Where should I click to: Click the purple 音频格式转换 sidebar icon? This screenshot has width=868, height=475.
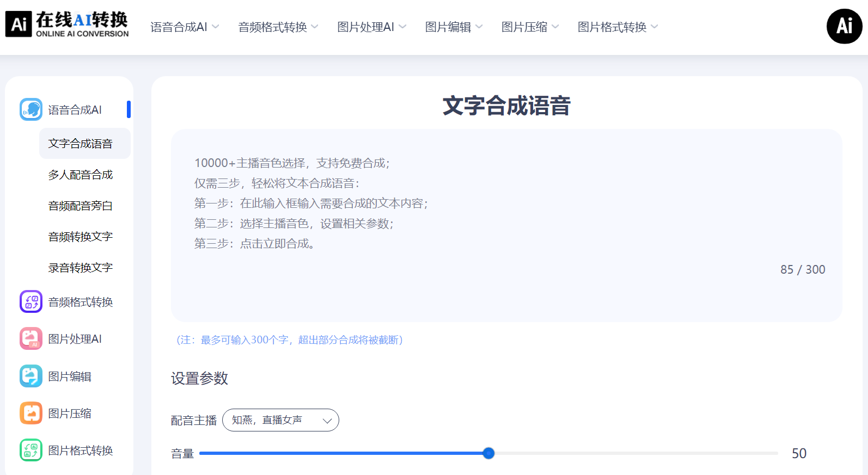31,301
